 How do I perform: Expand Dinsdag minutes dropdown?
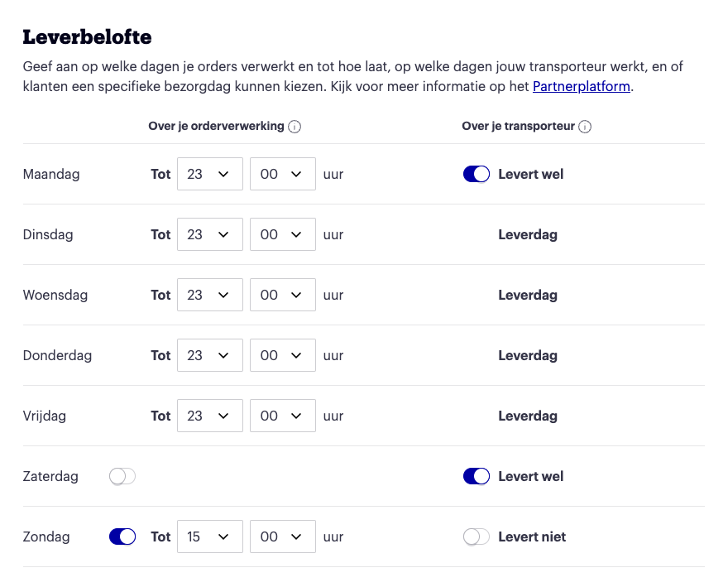(283, 234)
